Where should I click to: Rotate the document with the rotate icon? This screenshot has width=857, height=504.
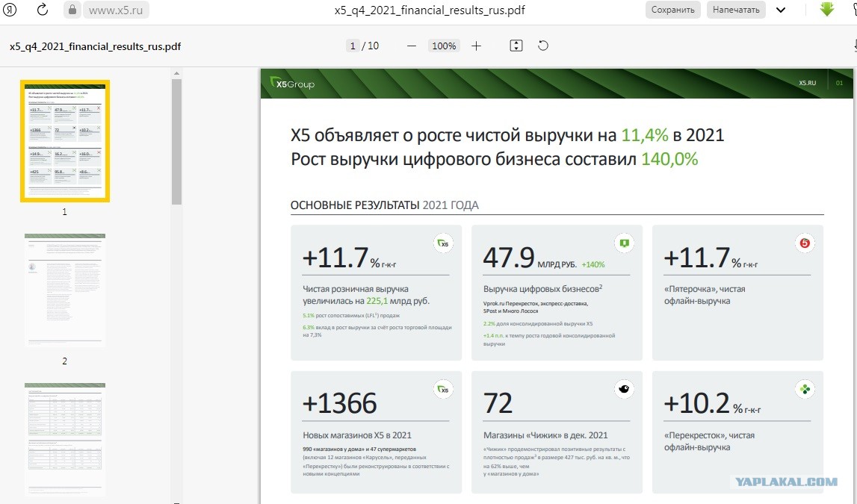[542, 46]
